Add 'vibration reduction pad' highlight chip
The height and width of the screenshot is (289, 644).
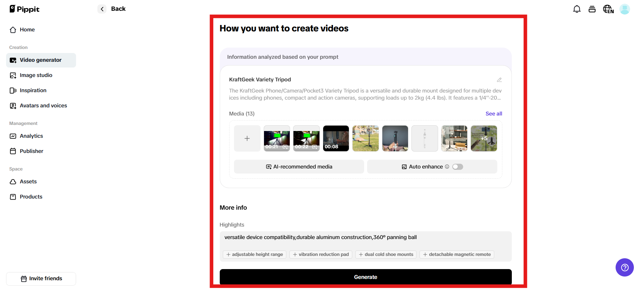321,255
